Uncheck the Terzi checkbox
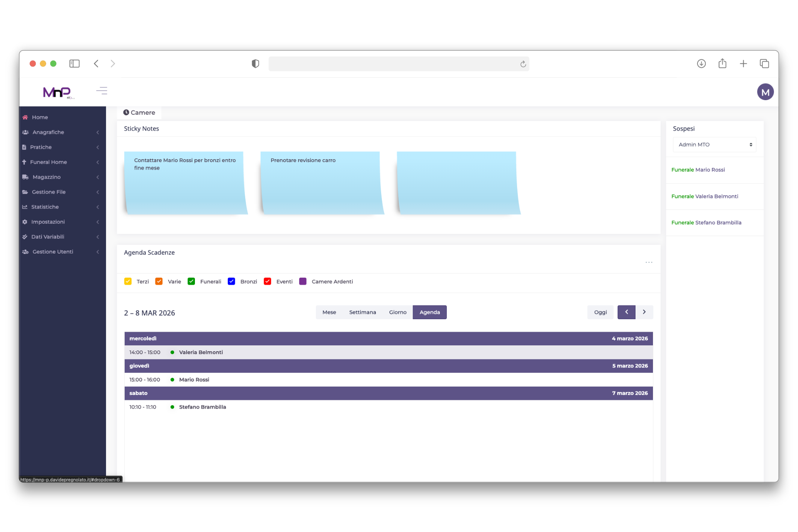The width and height of the screenshot is (798, 532). (128, 281)
